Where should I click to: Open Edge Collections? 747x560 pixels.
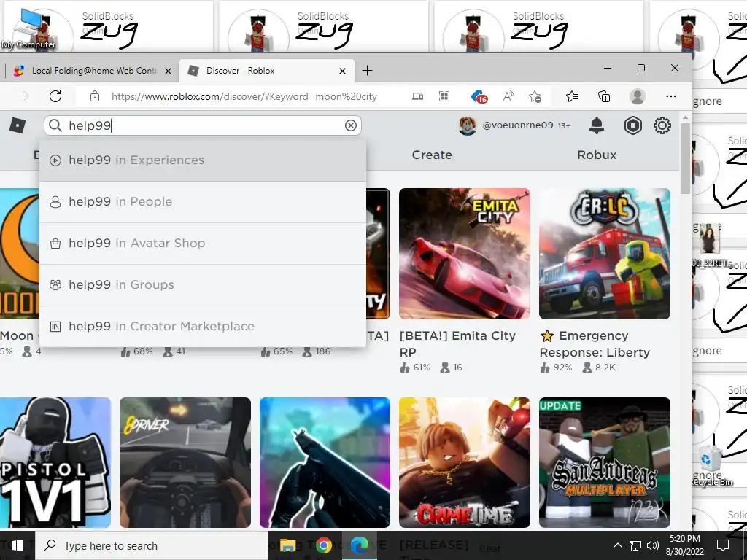coord(603,96)
